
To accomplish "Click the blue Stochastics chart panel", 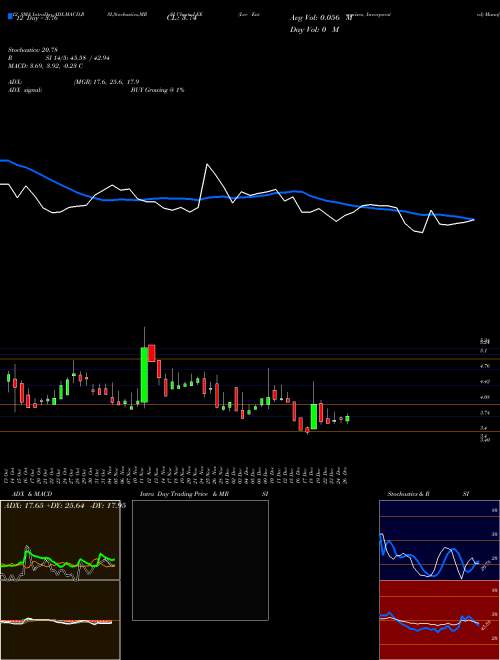I will pyautogui.click(x=439, y=540).
